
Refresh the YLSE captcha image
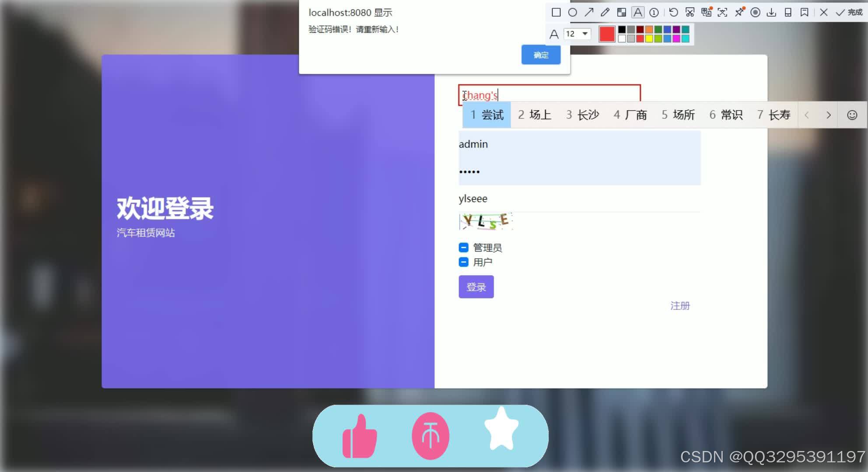coord(486,222)
